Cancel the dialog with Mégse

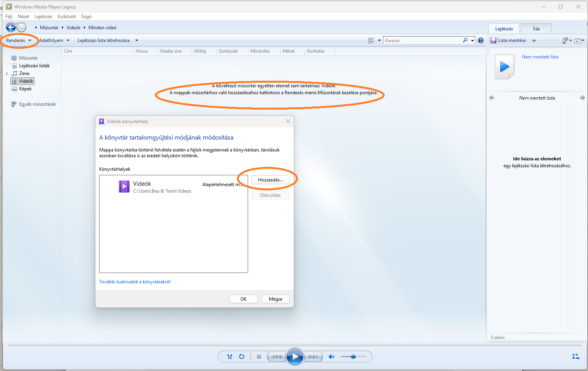click(275, 299)
